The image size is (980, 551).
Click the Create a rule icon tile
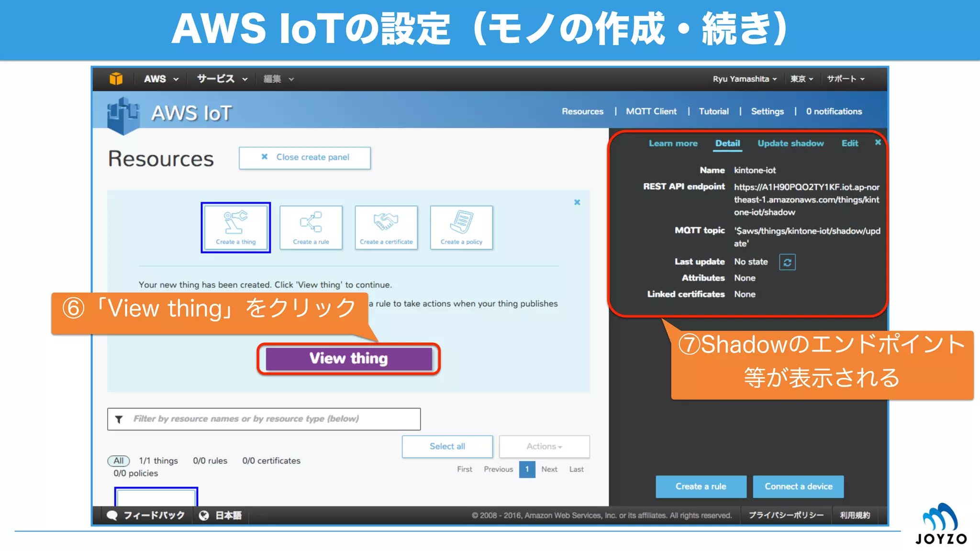[x=311, y=227]
